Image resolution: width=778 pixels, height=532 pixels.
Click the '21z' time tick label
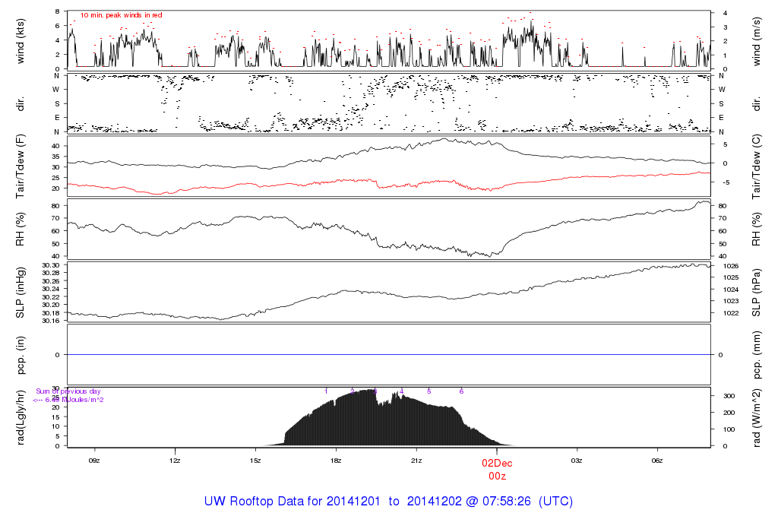point(416,461)
